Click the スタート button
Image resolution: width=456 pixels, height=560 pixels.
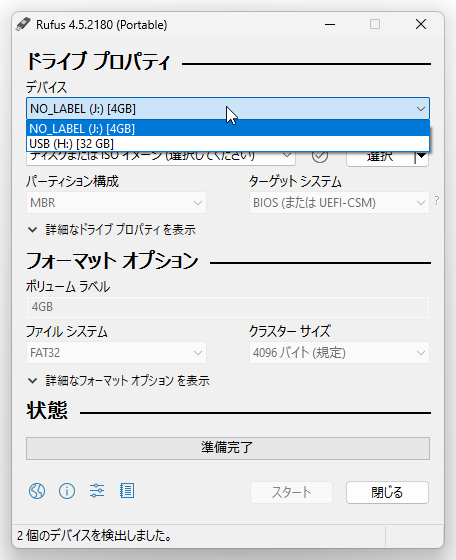tap(291, 492)
